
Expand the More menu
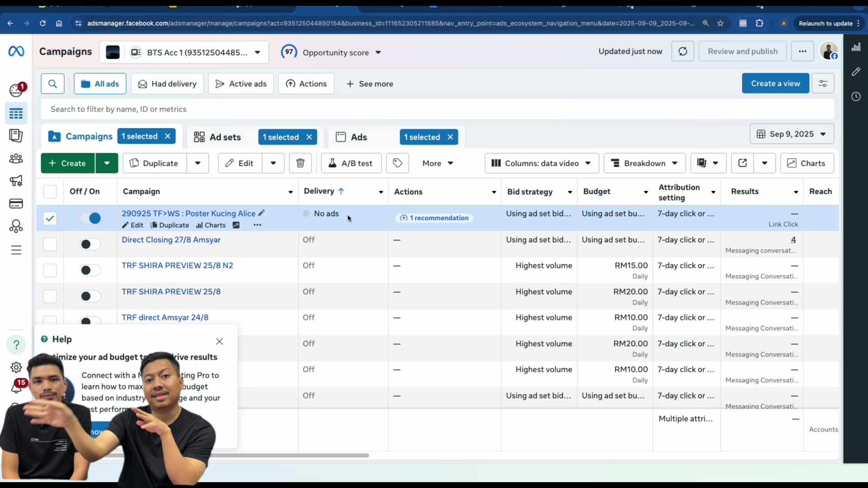pyautogui.click(x=437, y=163)
